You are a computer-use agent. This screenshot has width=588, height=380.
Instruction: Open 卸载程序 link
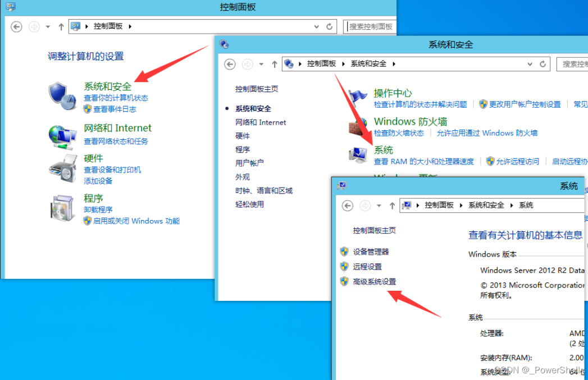point(98,209)
